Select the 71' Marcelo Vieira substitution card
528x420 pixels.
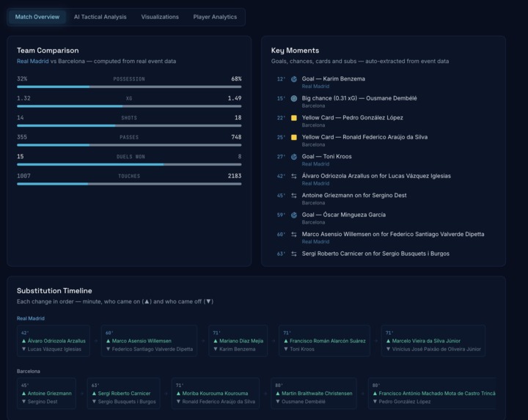pyautogui.click(x=433, y=341)
